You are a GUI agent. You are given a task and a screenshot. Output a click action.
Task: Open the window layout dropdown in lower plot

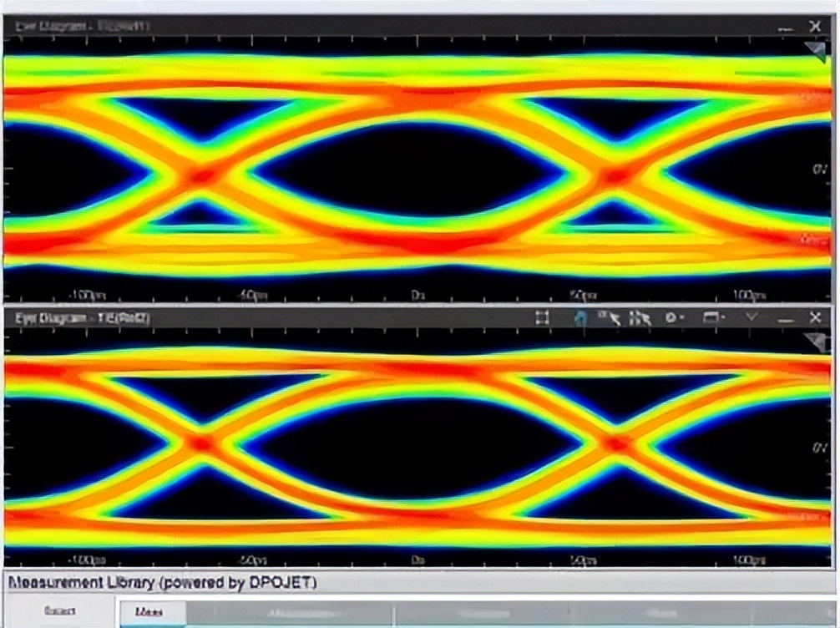click(715, 318)
